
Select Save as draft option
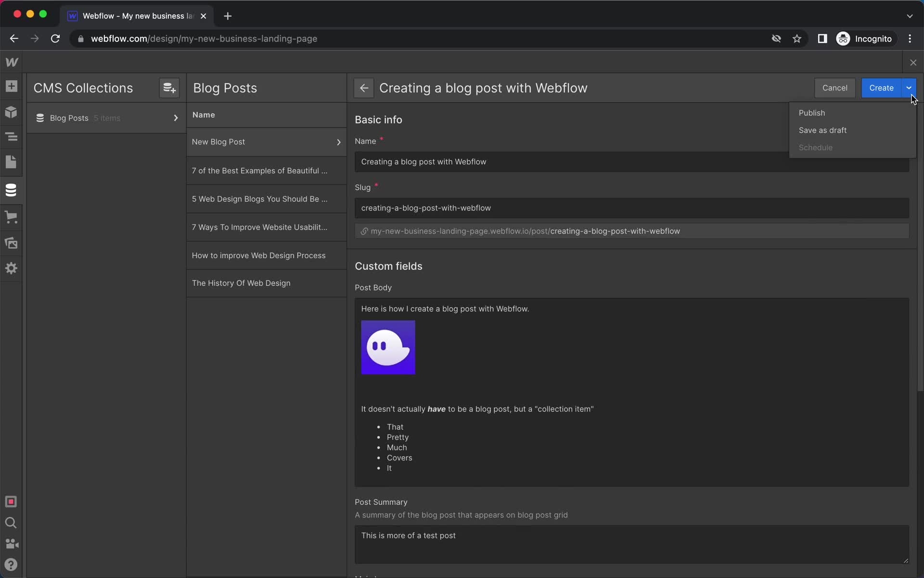tap(823, 130)
